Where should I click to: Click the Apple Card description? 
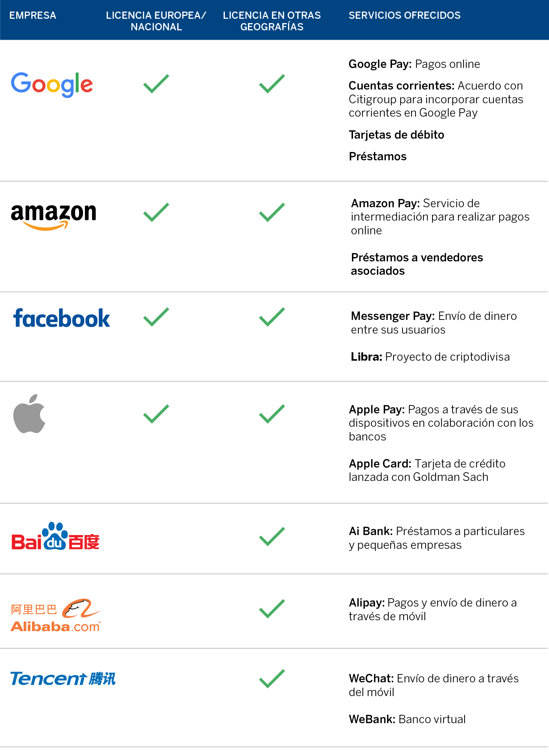point(427,470)
